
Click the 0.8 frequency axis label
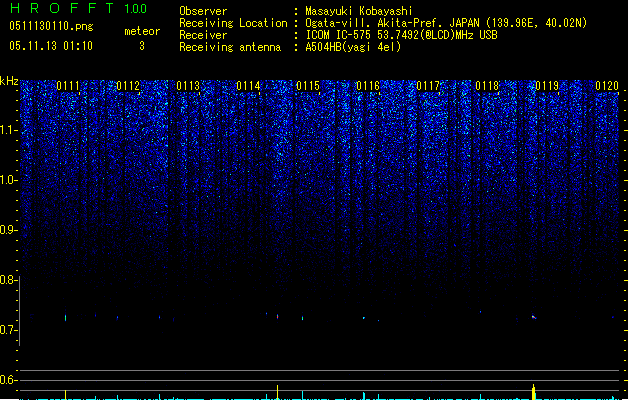click(8, 280)
